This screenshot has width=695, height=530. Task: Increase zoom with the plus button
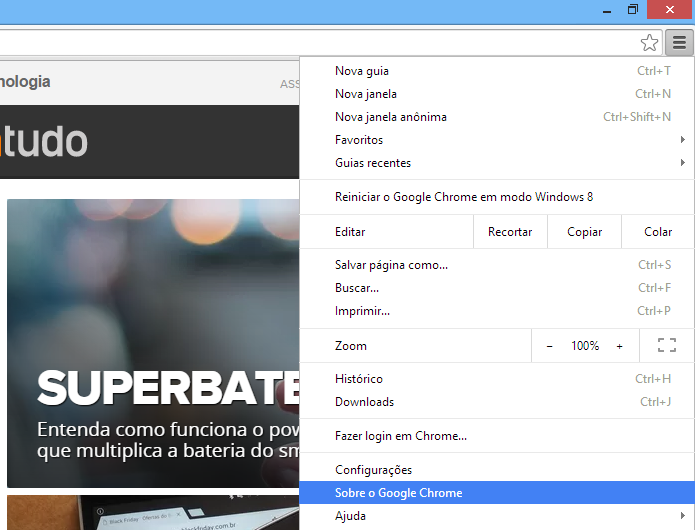[619, 346]
